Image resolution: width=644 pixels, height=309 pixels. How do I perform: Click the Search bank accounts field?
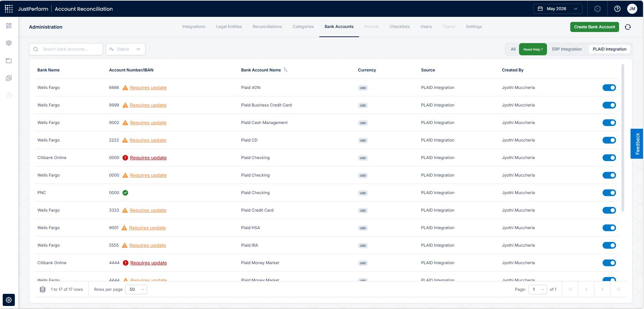pos(66,49)
